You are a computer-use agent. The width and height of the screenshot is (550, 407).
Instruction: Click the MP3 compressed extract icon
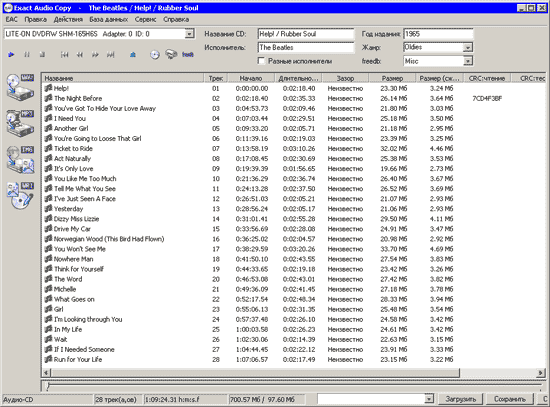pyautogui.click(x=20, y=124)
